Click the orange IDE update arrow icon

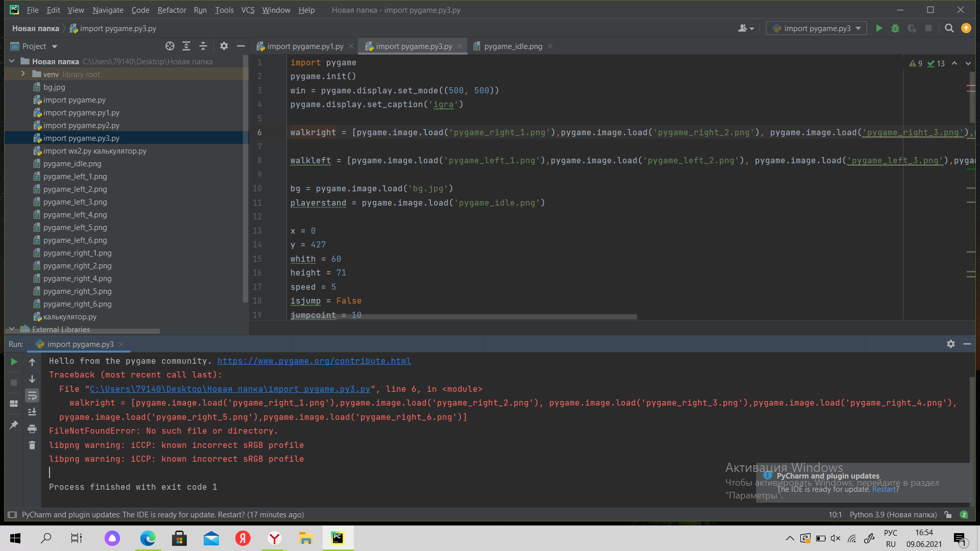point(966,29)
